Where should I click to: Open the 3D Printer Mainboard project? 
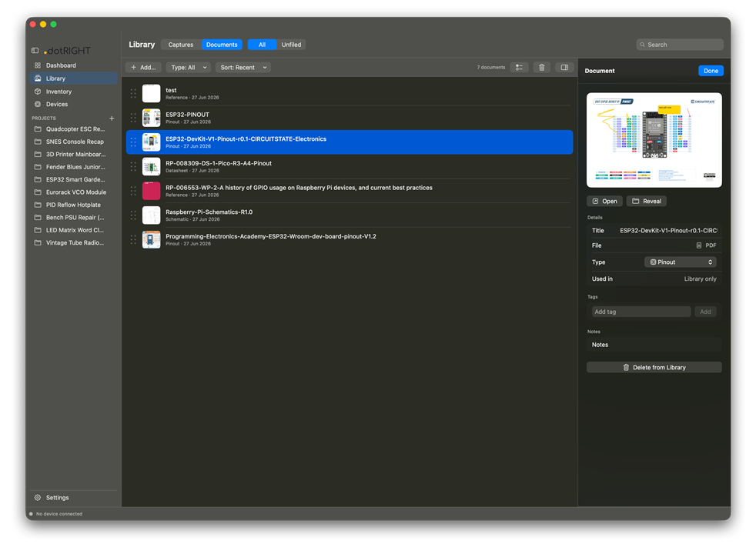[x=73, y=154]
